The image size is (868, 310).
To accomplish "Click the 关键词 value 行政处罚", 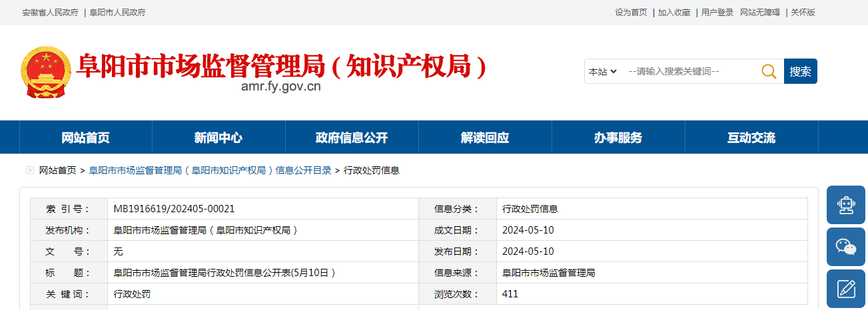I will pos(132,294).
